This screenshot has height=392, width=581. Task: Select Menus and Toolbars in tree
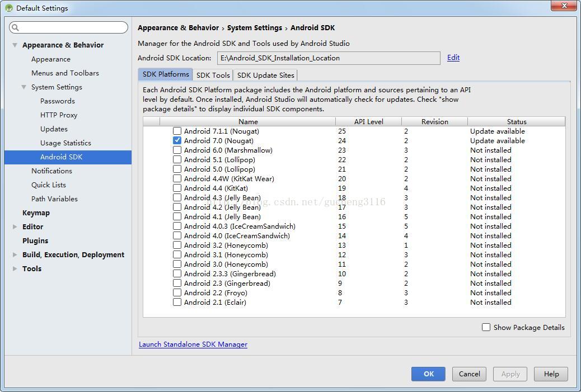point(65,73)
